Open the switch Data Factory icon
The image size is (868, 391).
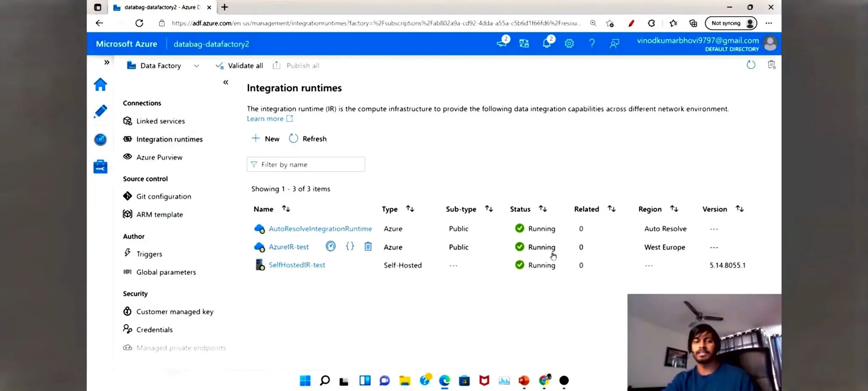(524, 43)
